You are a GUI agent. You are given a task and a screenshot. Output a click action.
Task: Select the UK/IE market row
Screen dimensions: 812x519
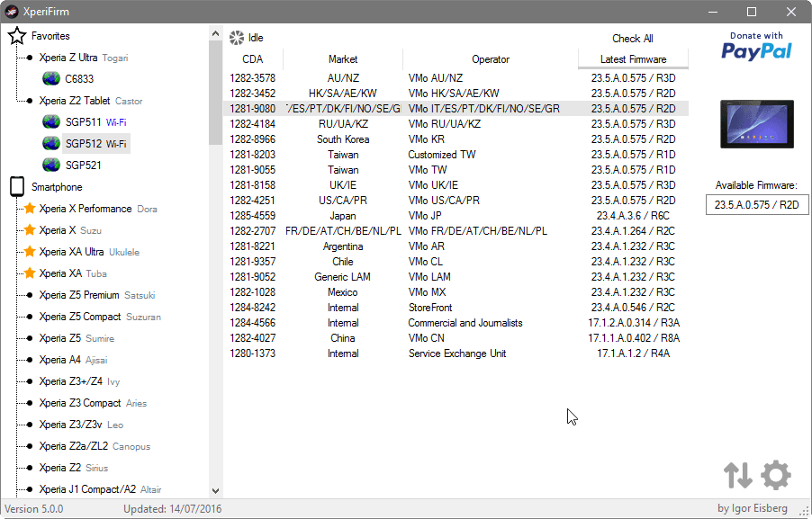point(456,184)
